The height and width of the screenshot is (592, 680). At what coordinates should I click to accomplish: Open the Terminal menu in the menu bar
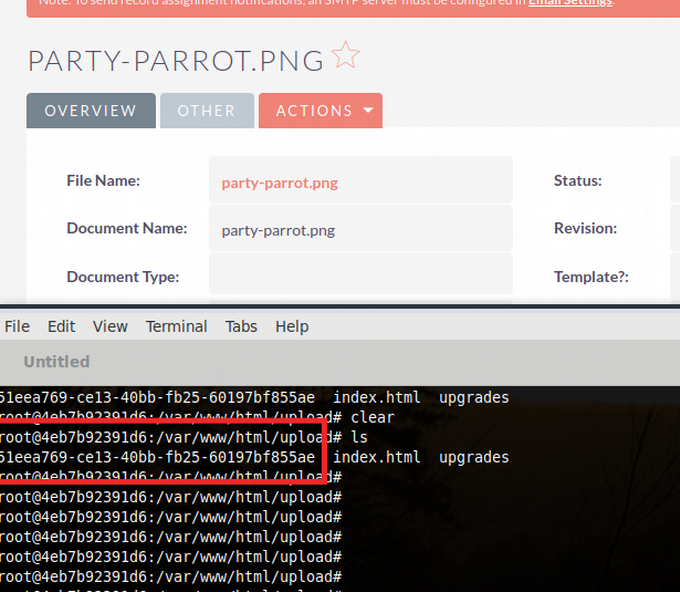click(x=176, y=326)
